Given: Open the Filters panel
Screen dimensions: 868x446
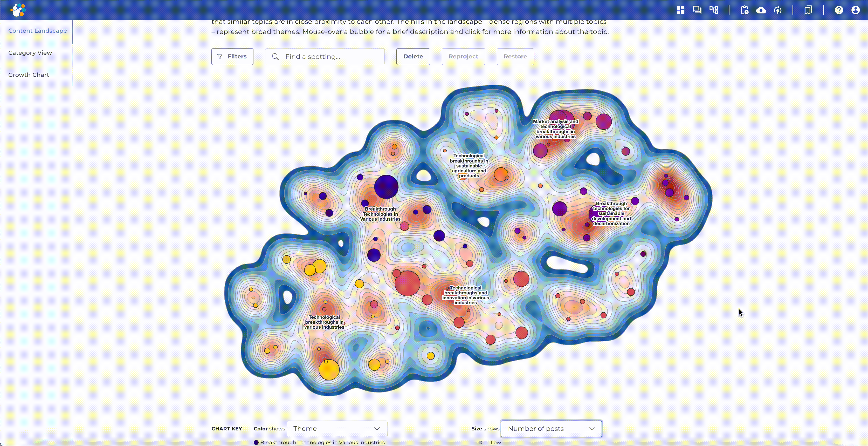Looking at the screenshot, I should pos(232,56).
